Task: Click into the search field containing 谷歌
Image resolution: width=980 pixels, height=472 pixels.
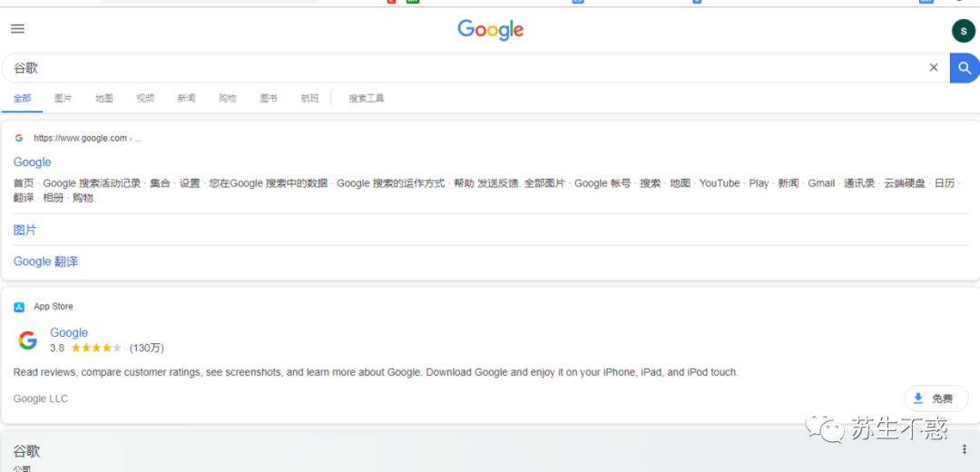Action: pos(463,67)
